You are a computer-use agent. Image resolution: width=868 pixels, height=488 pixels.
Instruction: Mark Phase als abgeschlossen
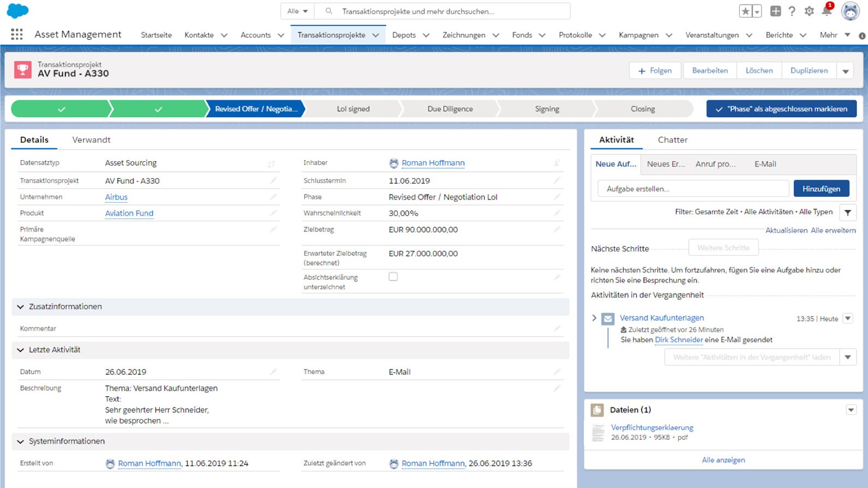point(781,109)
